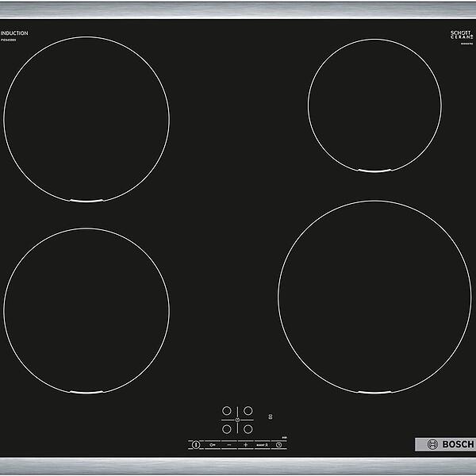Click the small display beside zone selectors
This screenshot has height=476, width=476.
pos(271,416)
